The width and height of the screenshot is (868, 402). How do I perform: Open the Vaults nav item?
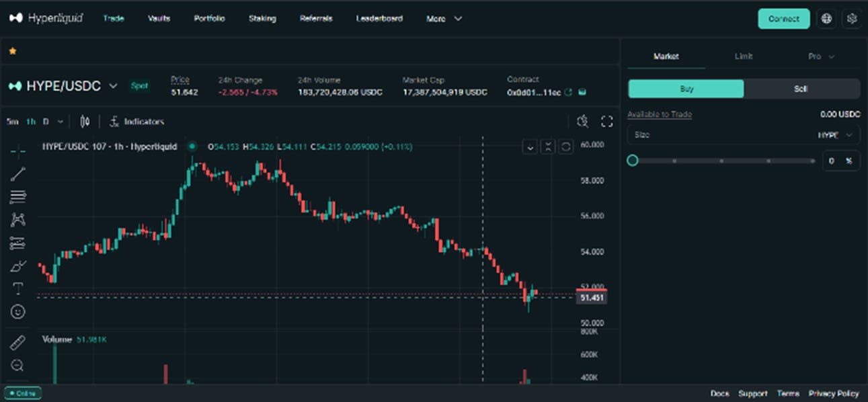click(x=159, y=19)
